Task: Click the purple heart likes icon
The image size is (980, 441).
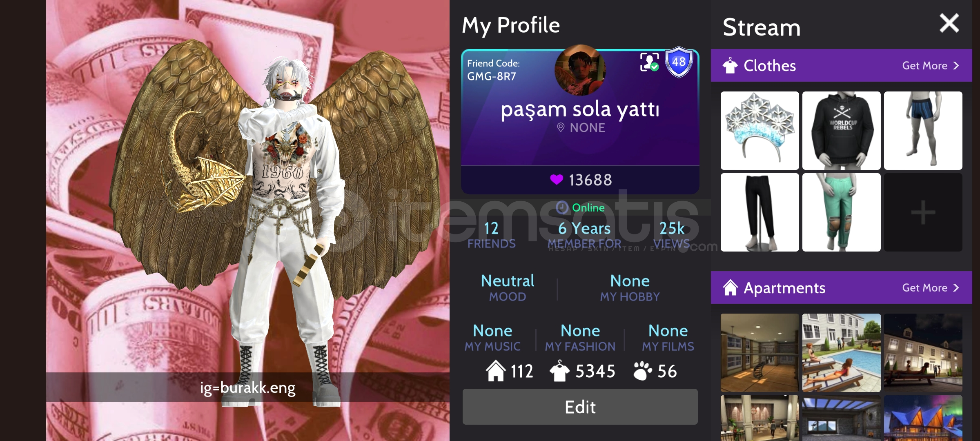Action: coord(556,179)
